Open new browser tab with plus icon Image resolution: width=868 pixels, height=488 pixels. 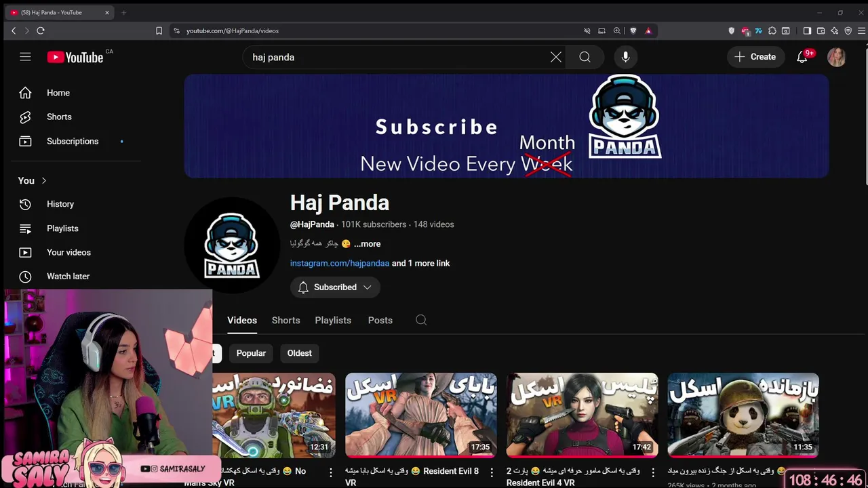point(123,12)
